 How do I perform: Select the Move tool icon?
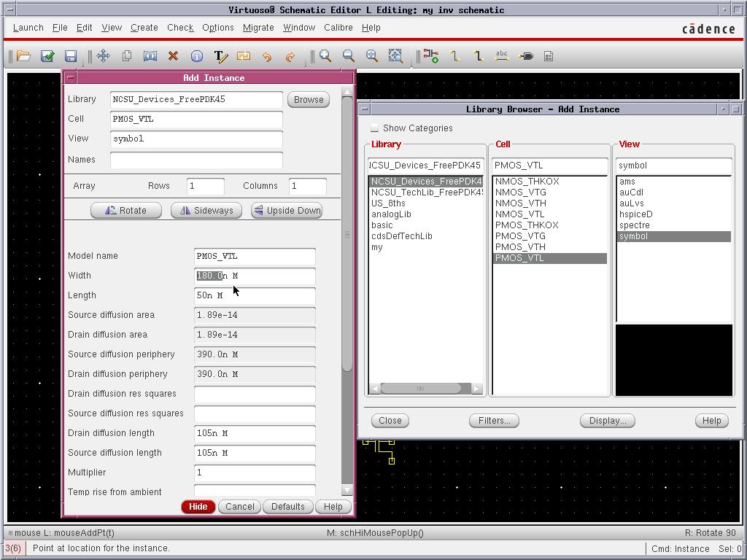(103, 56)
